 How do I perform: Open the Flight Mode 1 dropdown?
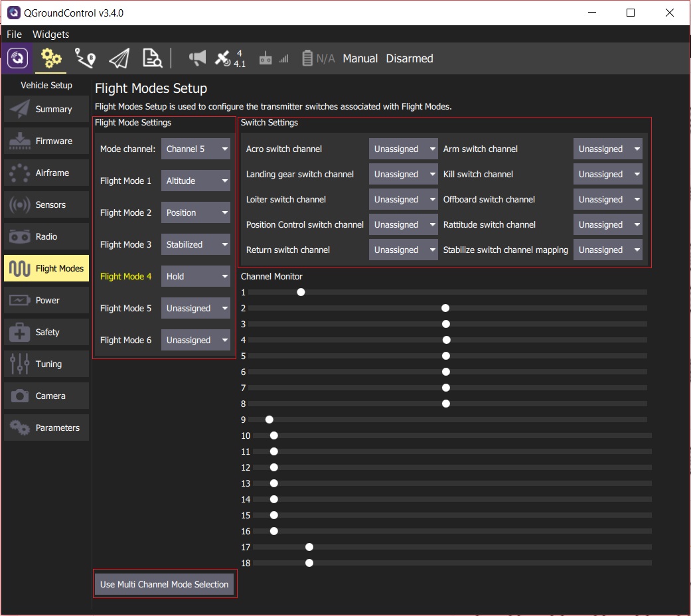point(195,181)
